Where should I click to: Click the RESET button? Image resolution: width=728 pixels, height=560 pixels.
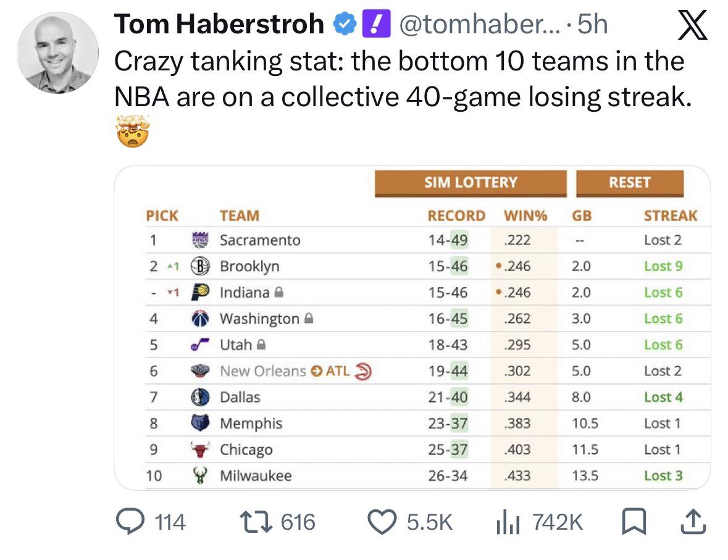(630, 183)
